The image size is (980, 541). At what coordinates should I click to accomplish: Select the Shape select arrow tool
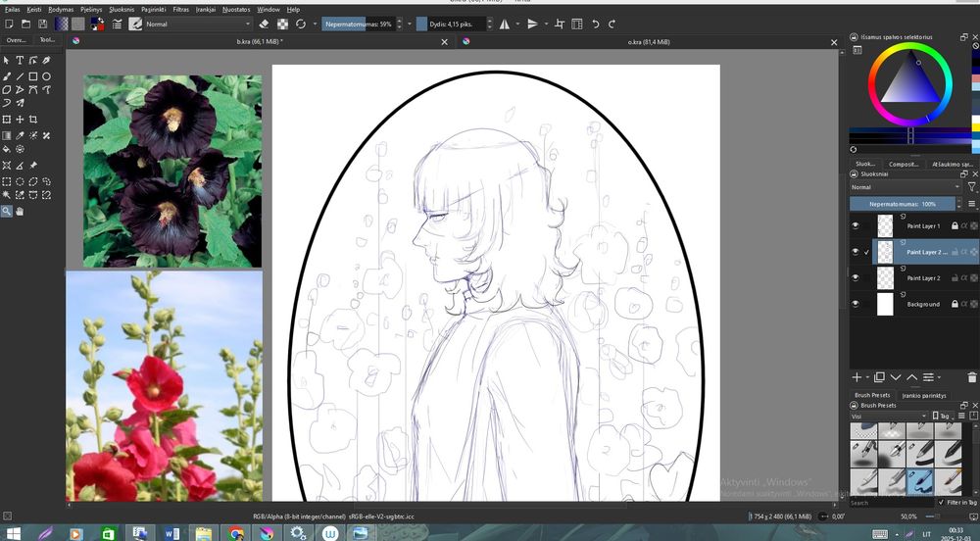point(6,61)
